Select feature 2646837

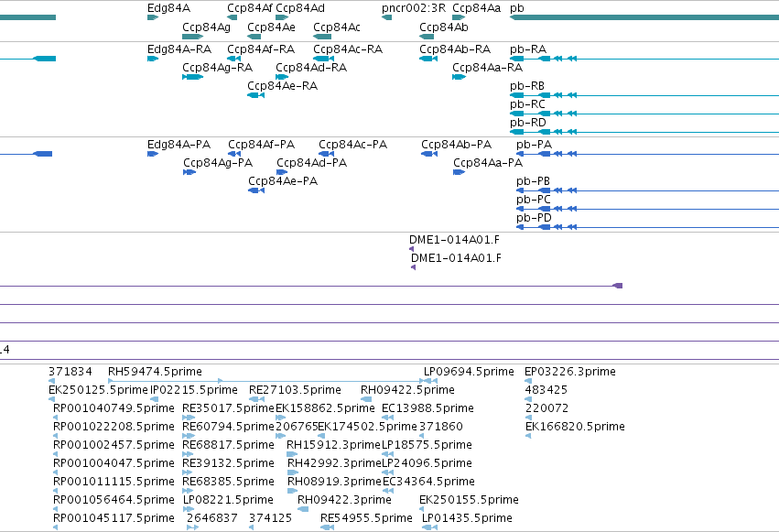(212, 518)
